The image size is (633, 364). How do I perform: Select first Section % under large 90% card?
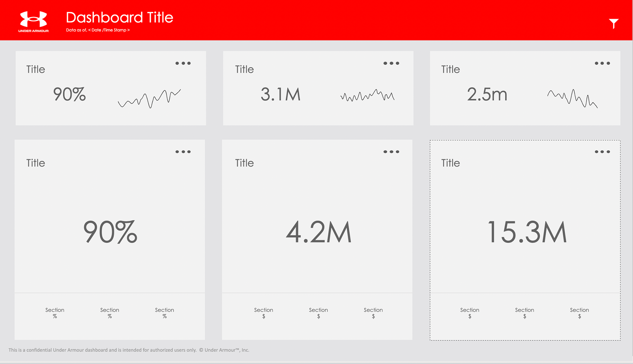(55, 313)
